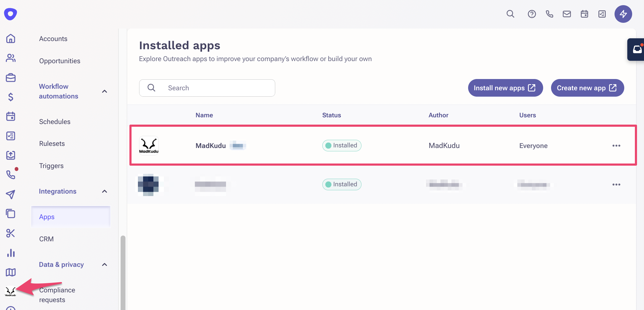Open the top bar calendar icon
644x310 pixels.
pyautogui.click(x=584, y=14)
